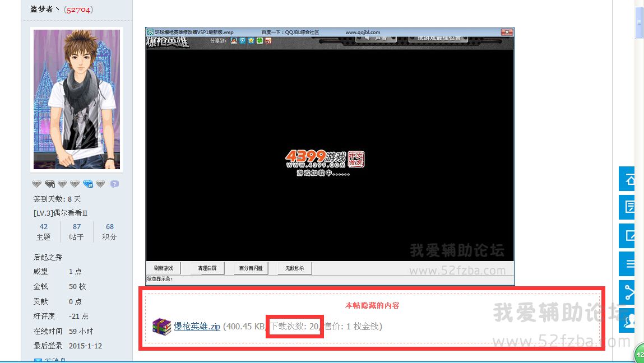
Task: Click the Sina Weibo share icon
Action: click(268, 41)
